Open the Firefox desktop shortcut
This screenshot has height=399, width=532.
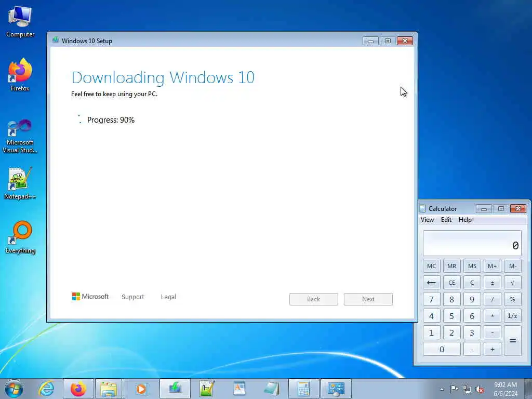20,75
